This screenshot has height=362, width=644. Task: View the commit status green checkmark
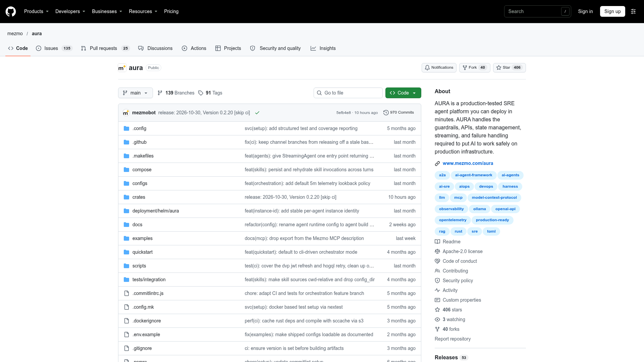click(x=257, y=113)
